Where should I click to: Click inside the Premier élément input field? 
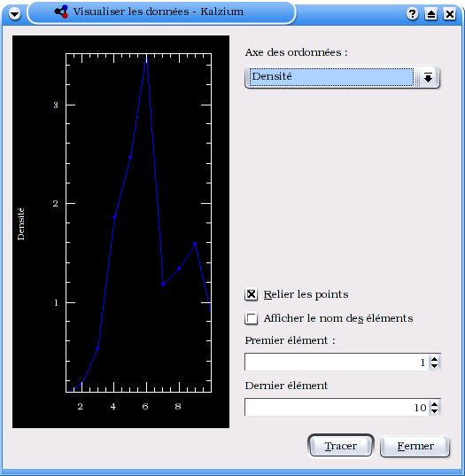point(337,363)
